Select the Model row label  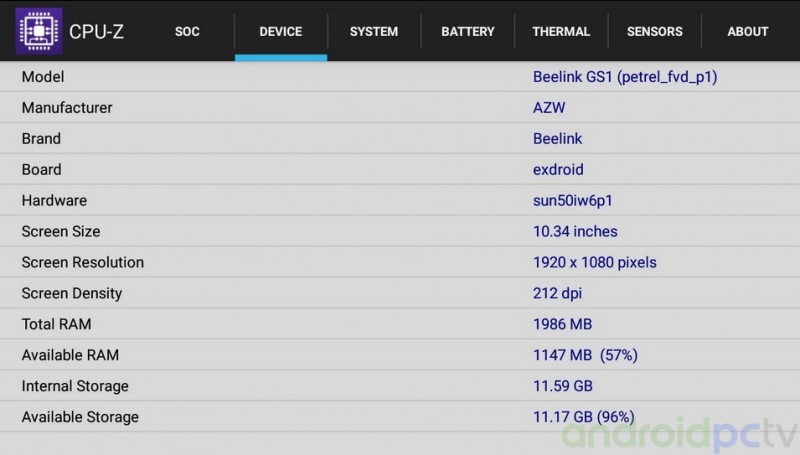[43, 77]
